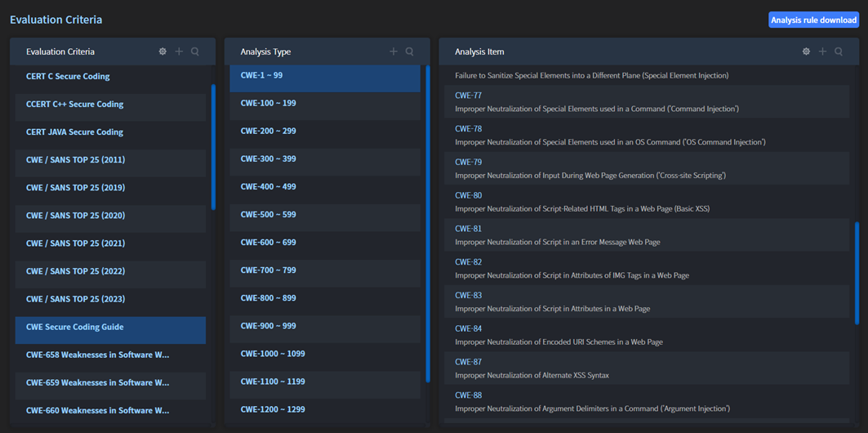Click 'Failure to Sanitize Special Elements' description
This screenshot has width=868, height=433.
[x=592, y=75]
